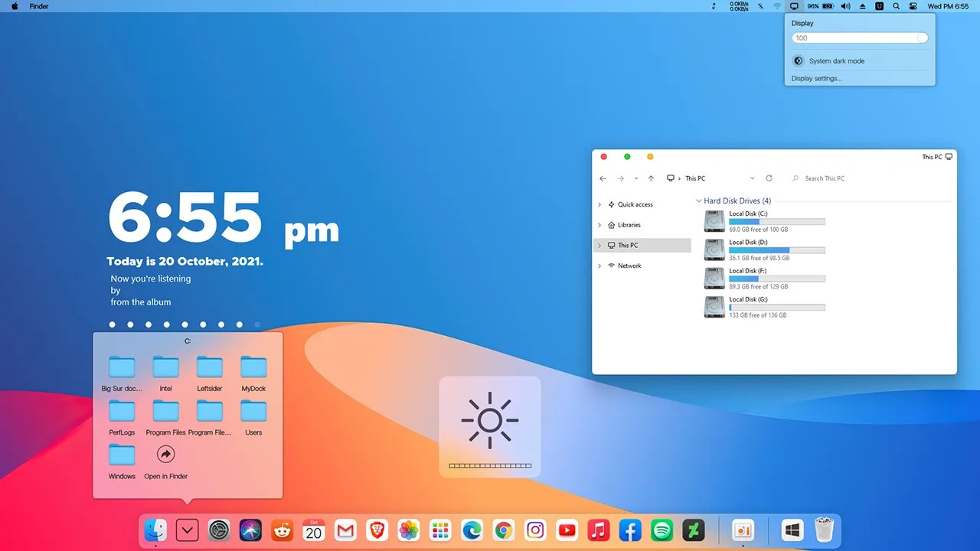The height and width of the screenshot is (551, 980).
Task: Launch Google Chrome from the dock
Action: tap(503, 530)
